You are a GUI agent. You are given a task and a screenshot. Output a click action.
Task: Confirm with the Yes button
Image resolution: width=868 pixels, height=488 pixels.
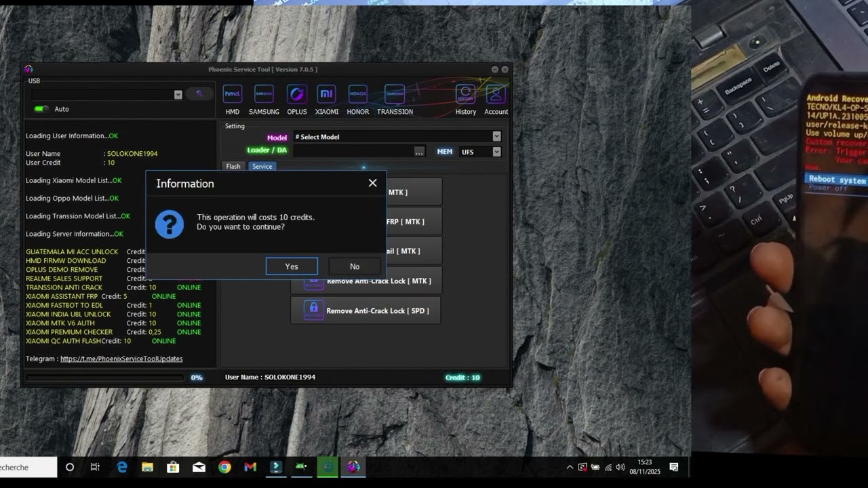(292, 266)
